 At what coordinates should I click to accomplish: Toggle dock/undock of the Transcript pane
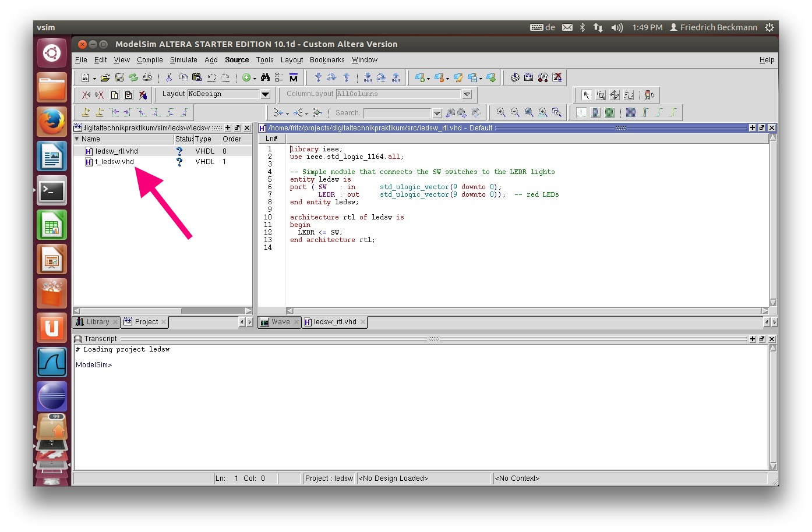pyautogui.click(x=762, y=339)
